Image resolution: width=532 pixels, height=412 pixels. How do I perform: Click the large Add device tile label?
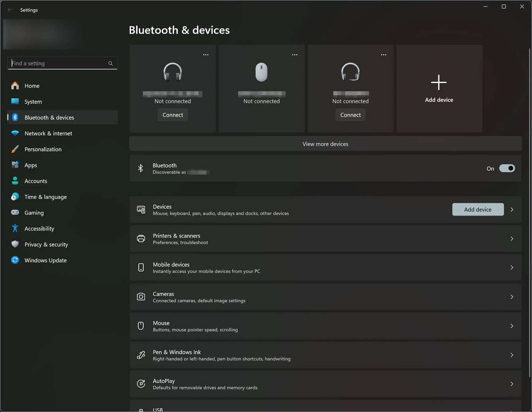pos(439,100)
